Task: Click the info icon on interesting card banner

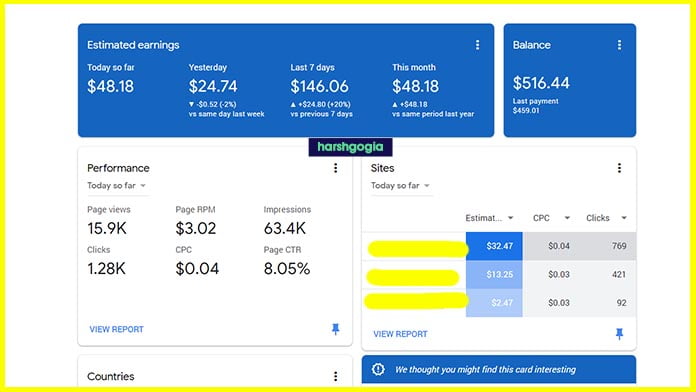Action: coord(378,369)
